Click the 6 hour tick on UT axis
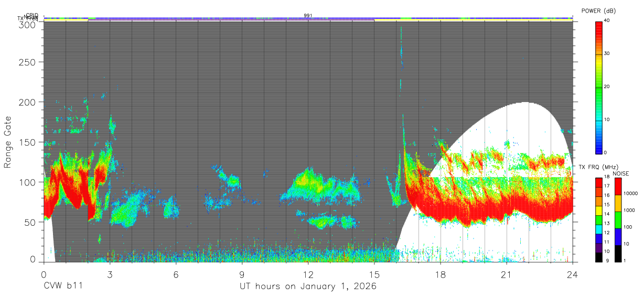 (176, 274)
